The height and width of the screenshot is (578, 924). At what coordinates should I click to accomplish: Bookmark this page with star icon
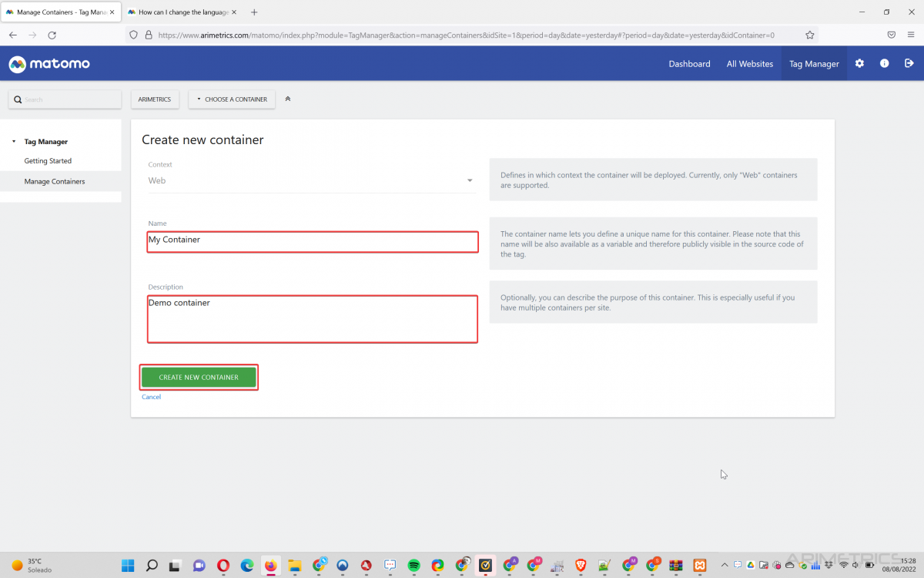point(809,35)
